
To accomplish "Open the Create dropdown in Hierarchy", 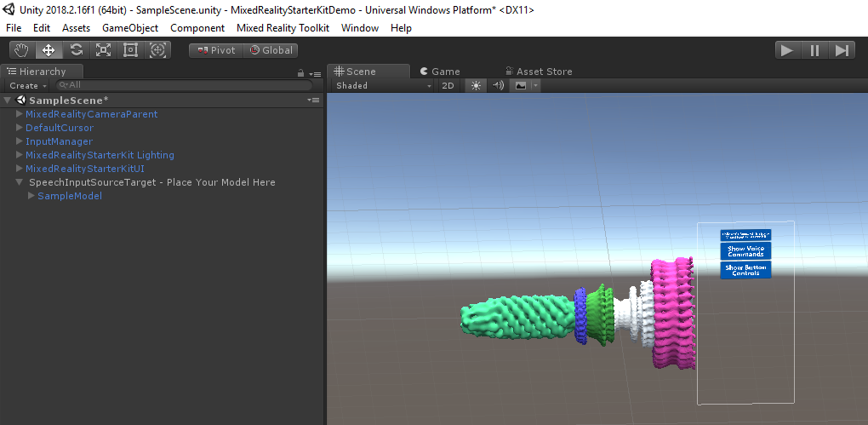I will click(26, 86).
